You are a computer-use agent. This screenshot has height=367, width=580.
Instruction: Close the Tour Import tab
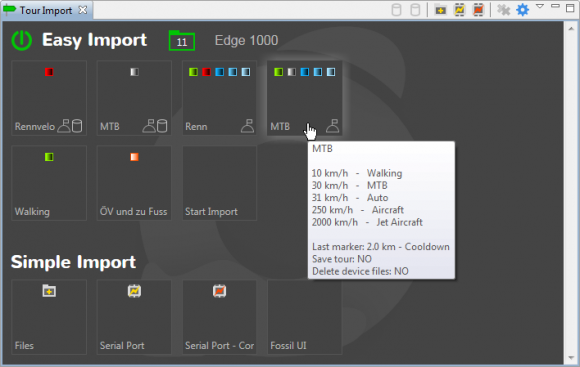tap(83, 10)
